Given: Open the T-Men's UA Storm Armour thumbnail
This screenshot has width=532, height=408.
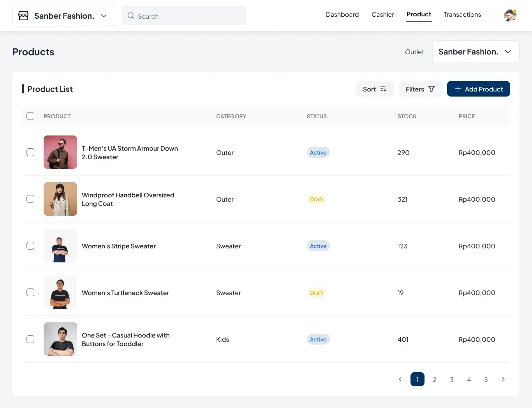Looking at the screenshot, I should click(x=60, y=152).
